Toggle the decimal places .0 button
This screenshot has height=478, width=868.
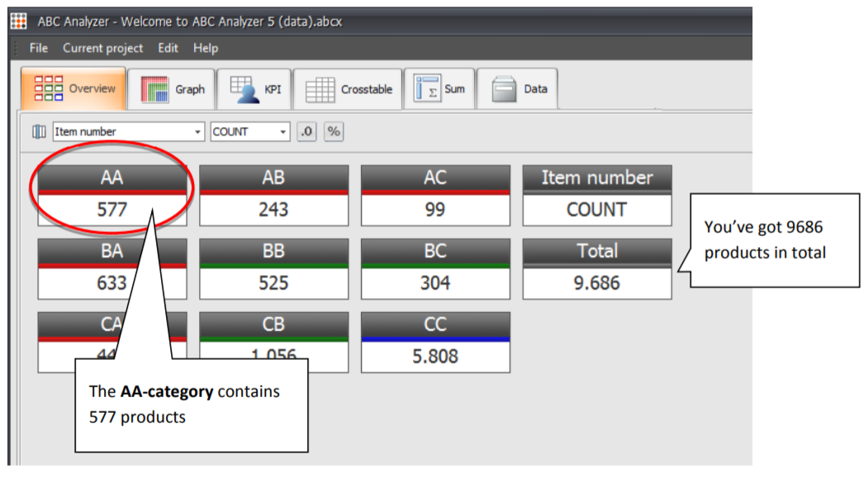click(x=306, y=131)
